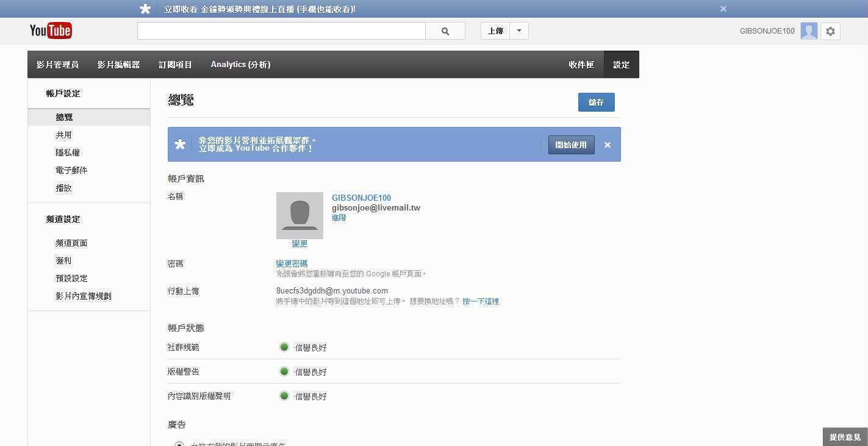Click the 帳戶狀態 section heading
Image resolution: width=868 pixels, height=446 pixels.
(185, 328)
